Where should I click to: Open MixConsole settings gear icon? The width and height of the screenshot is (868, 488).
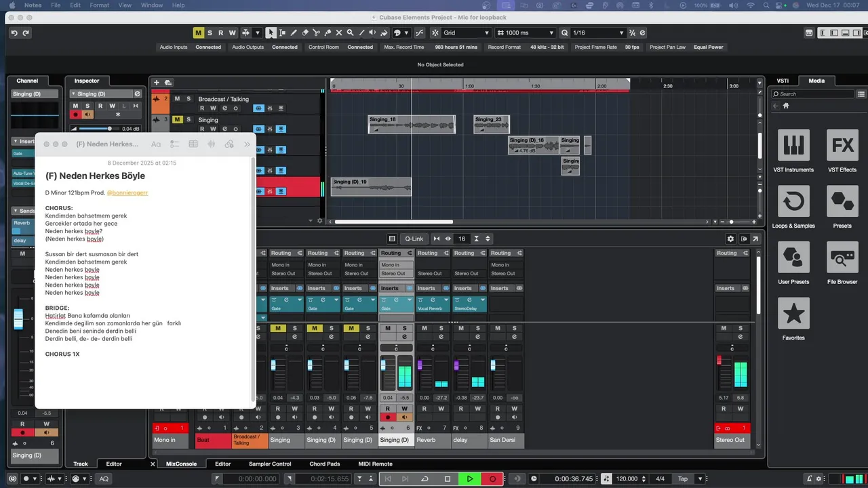[730, 239]
